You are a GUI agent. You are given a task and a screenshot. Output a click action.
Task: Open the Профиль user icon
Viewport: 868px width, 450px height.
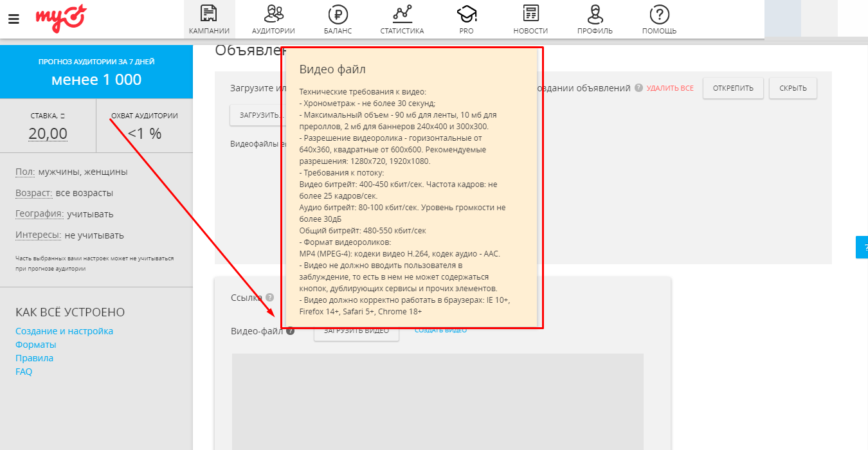coord(595,14)
